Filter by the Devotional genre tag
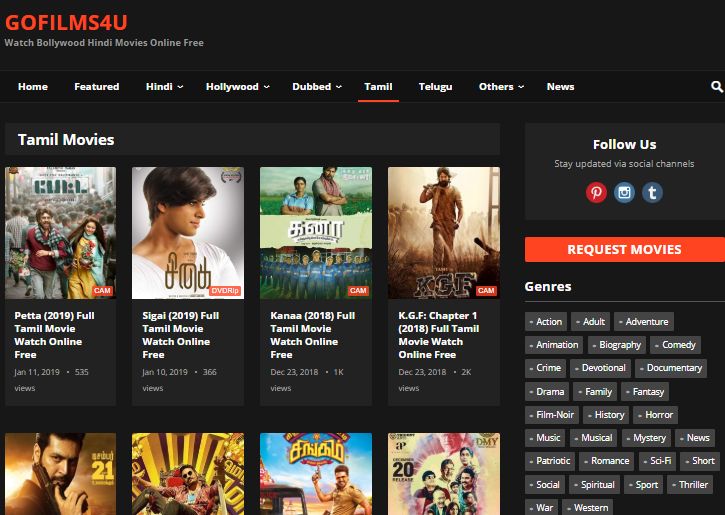The image size is (725, 515). click(x=601, y=368)
